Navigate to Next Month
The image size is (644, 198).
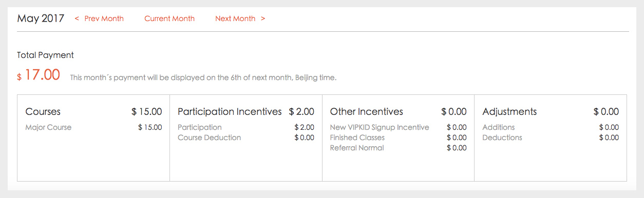tap(235, 18)
